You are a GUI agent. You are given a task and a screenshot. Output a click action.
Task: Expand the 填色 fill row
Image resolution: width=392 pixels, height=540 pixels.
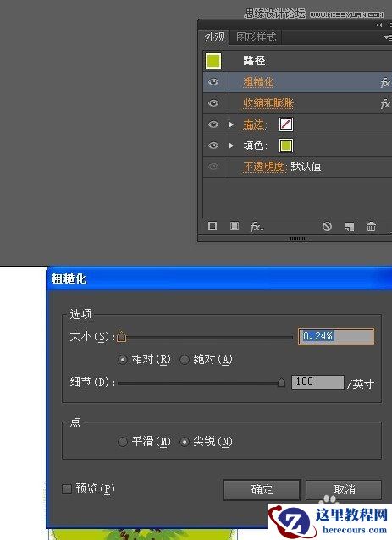click(x=231, y=146)
